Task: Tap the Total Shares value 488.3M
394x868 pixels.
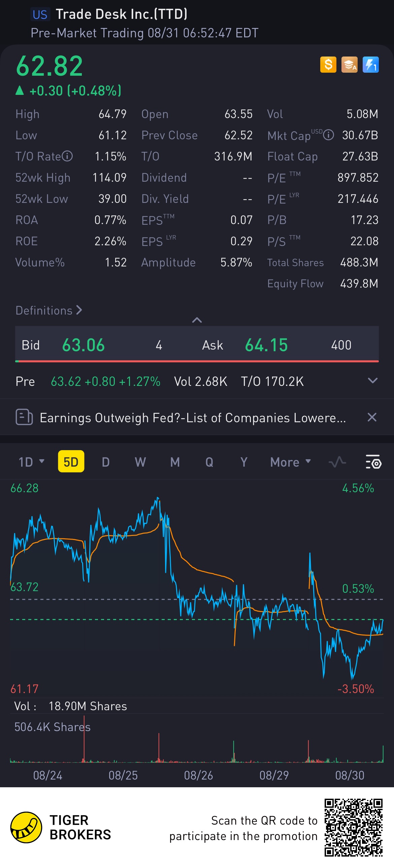Action: pyautogui.click(x=359, y=262)
